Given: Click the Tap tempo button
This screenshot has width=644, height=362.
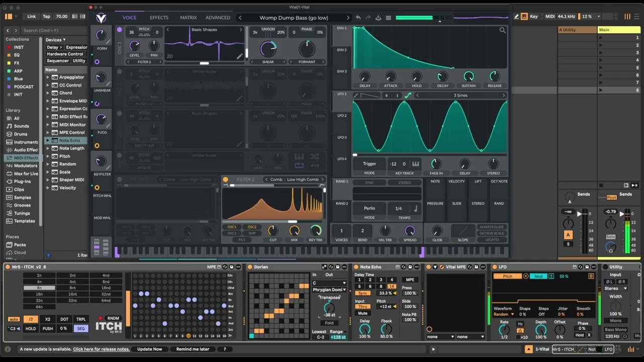Looking at the screenshot, I should click(x=46, y=17).
